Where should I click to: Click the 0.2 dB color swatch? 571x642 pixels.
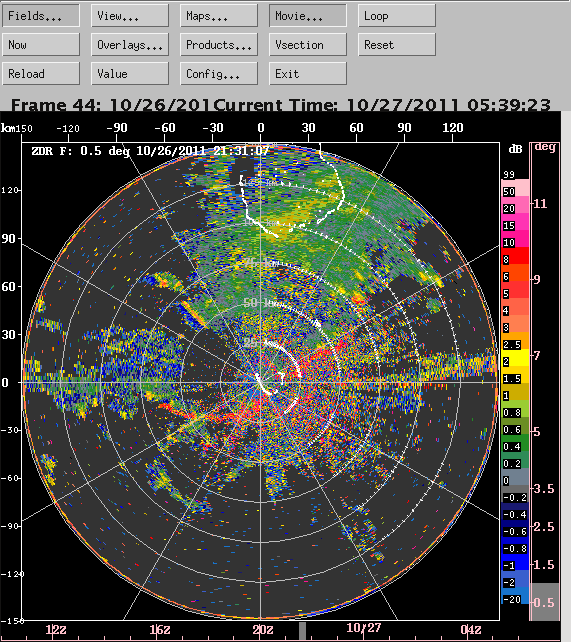515,460
